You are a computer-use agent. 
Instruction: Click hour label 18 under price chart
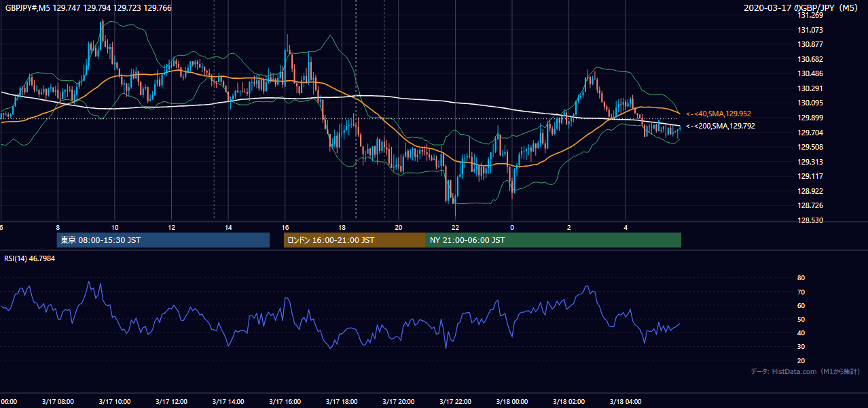(342, 228)
